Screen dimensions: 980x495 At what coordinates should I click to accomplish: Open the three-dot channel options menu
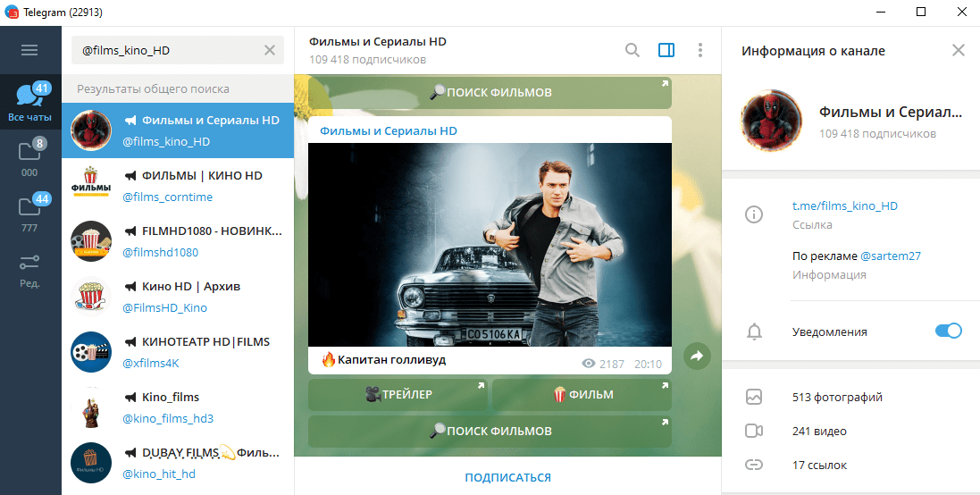699,51
